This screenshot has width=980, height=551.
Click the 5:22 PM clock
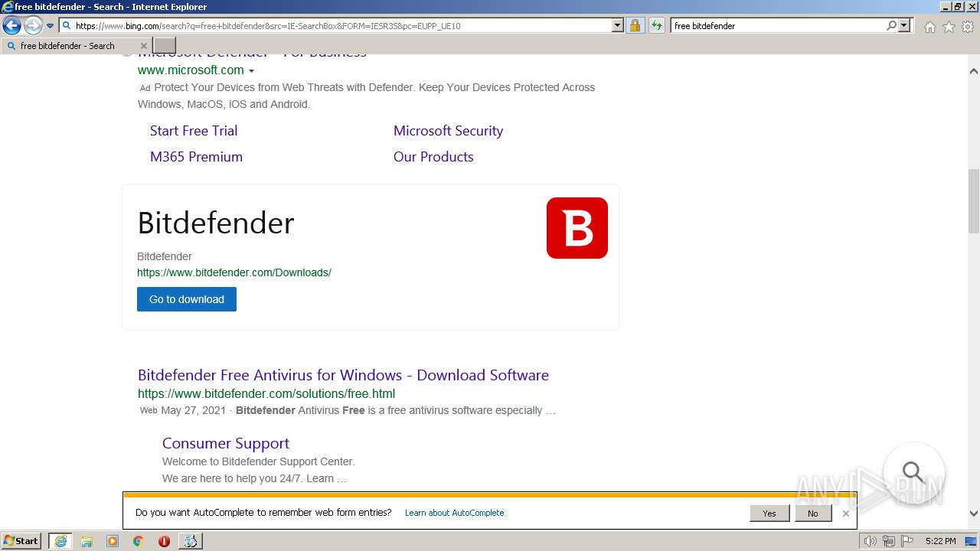pos(940,541)
